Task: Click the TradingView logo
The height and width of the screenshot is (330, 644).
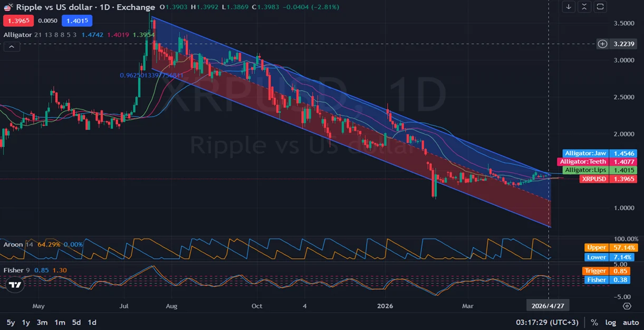Action: 15,285
